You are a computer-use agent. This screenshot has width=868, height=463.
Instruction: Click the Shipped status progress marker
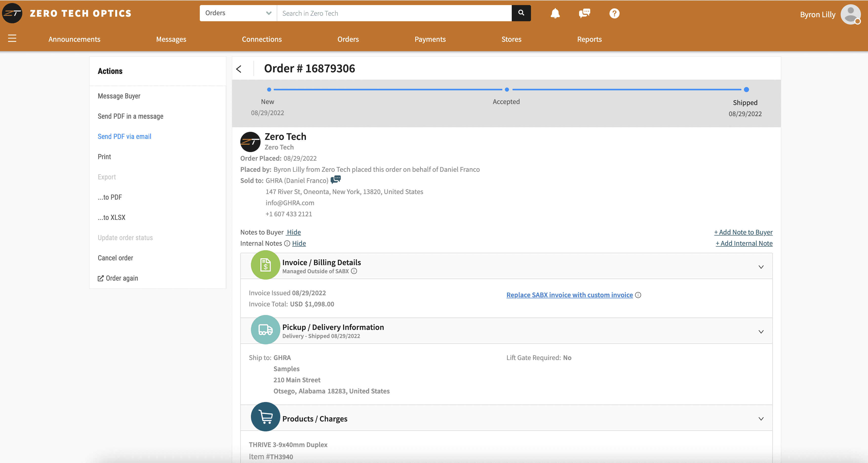[x=746, y=90]
